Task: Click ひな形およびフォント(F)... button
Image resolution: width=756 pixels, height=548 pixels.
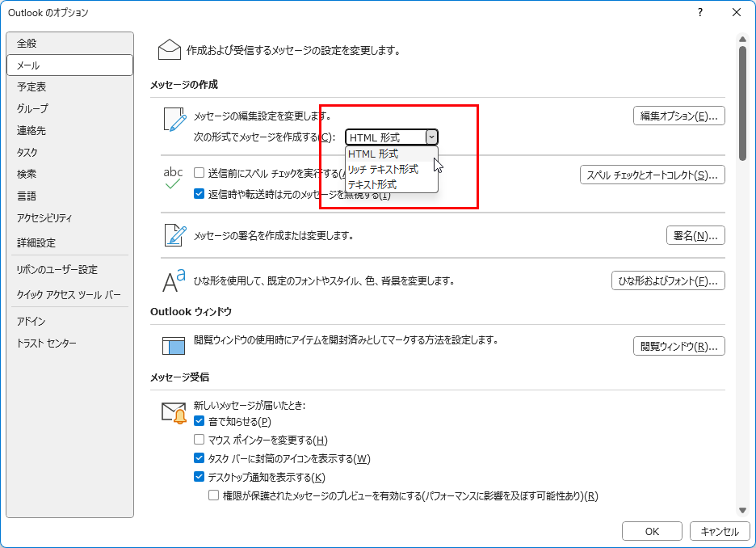Action: tap(668, 280)
